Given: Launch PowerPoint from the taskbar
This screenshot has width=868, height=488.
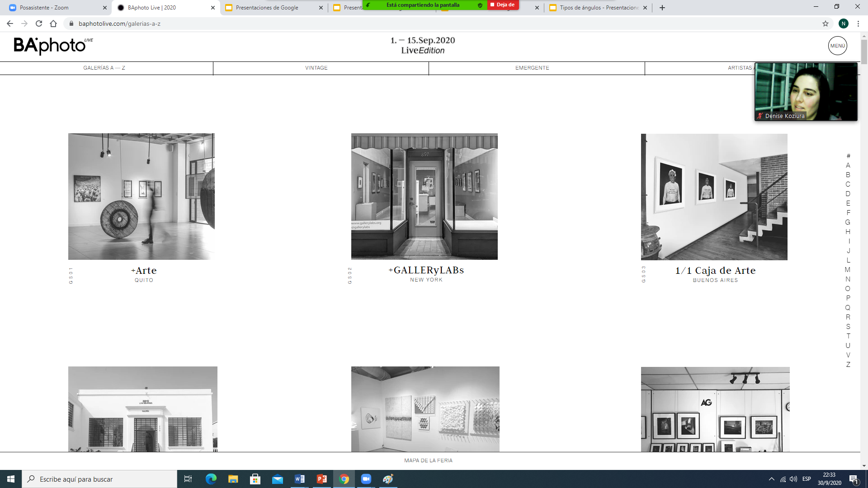Looking at the screenshot, I should (x=322, y=479).
